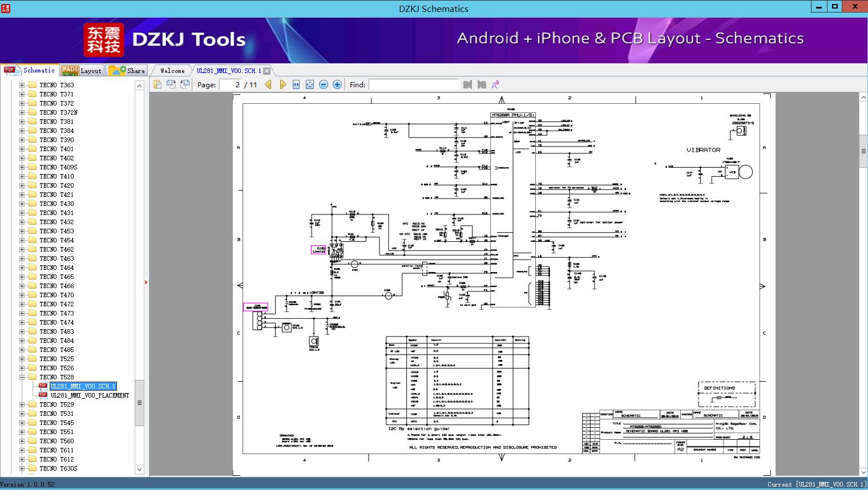This screenshot has width=868, height=490.
Task: Click the tree panel scroll down arrow
Action: [139, 469]
